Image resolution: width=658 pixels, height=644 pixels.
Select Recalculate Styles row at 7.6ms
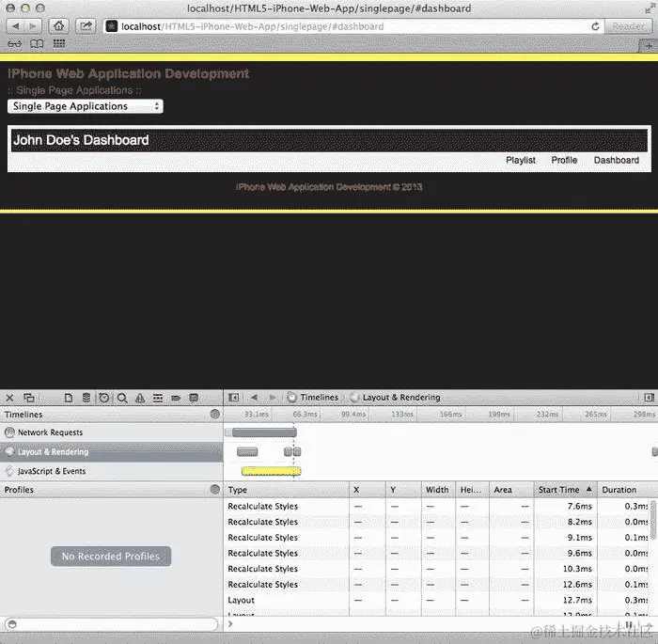[438, 507]
